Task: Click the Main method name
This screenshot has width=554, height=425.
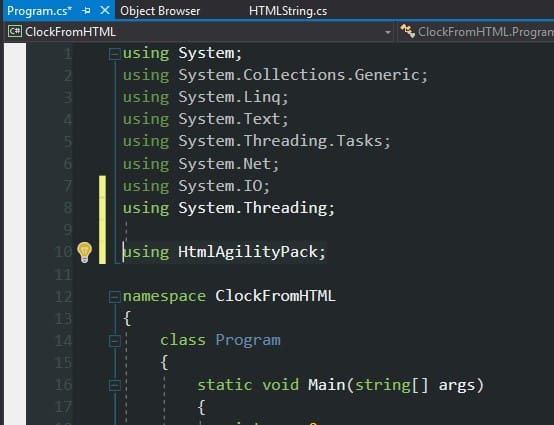Action: pos(326,385)
